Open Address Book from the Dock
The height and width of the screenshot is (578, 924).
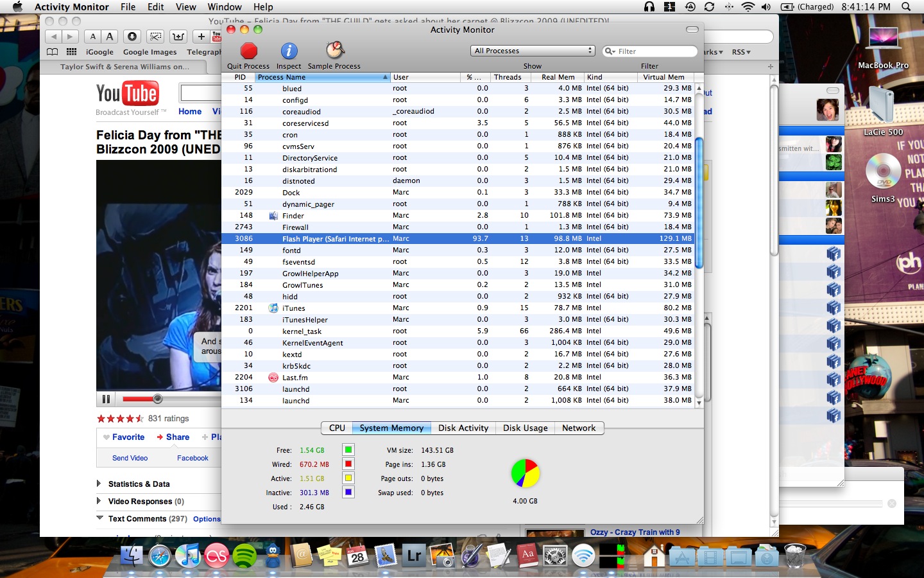pyautogui.click(x=301, y=556)
